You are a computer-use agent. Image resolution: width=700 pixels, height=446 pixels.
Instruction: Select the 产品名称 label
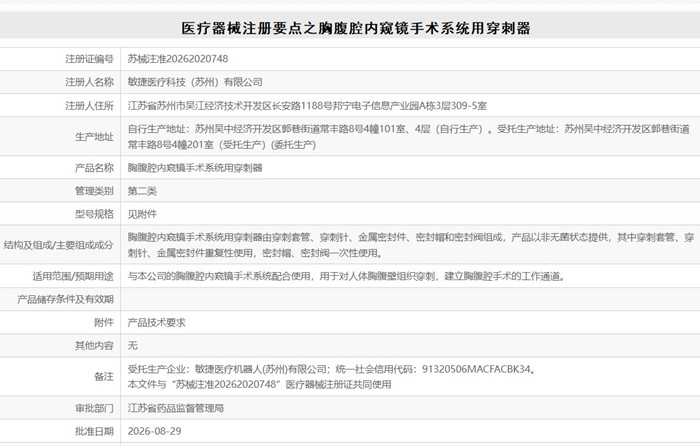pos(94,168)
